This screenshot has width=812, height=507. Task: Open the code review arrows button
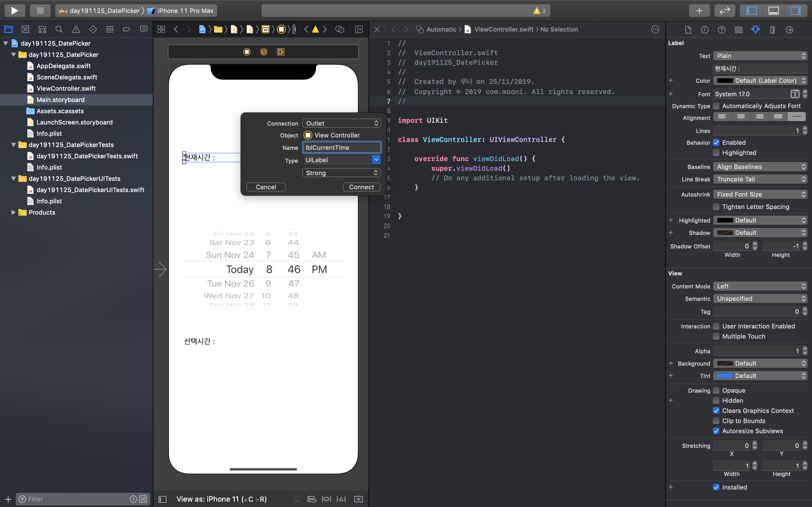[x=724, y=10]
